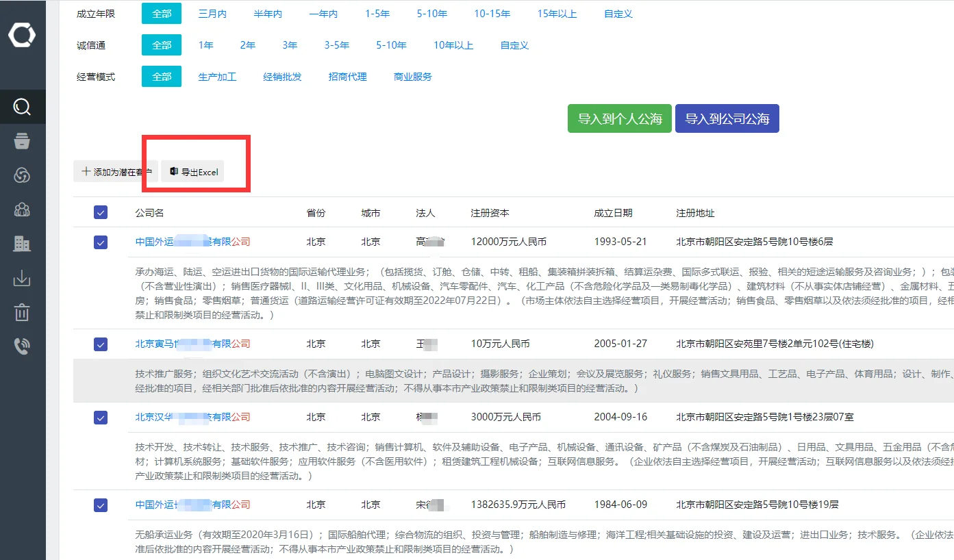Click the 成立日期 column header

coord(613,213)
